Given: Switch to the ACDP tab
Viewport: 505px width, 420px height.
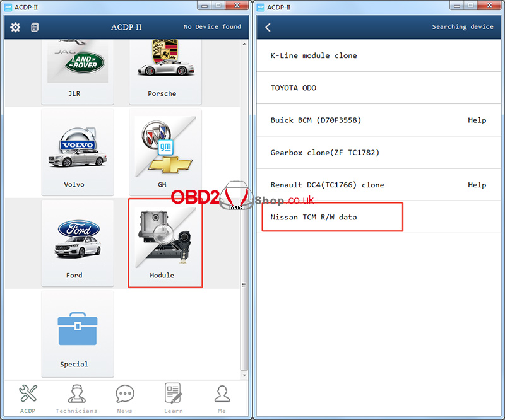Looking at the screenshot, I should pyautogui.click(x=28, y=399).
